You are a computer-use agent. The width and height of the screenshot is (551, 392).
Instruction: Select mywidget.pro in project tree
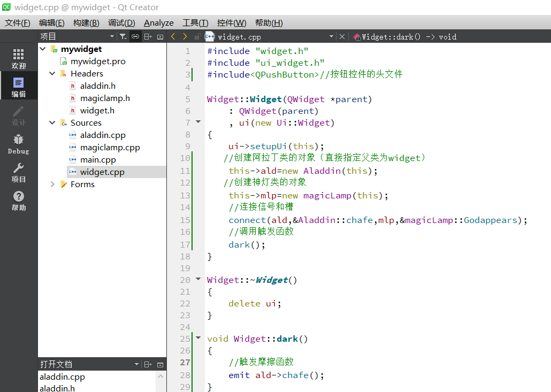tap(98, 61)
